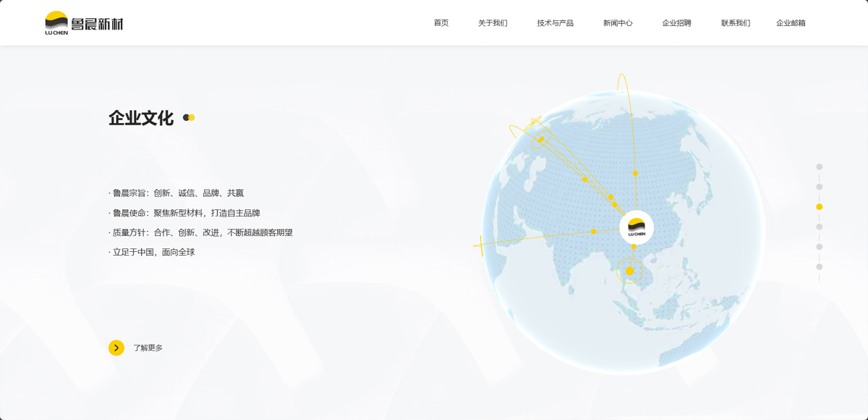This screenshot has height=420, width=868.
Task: Click the ringed marker at the globe's upper-left
Action: point(541,139)
